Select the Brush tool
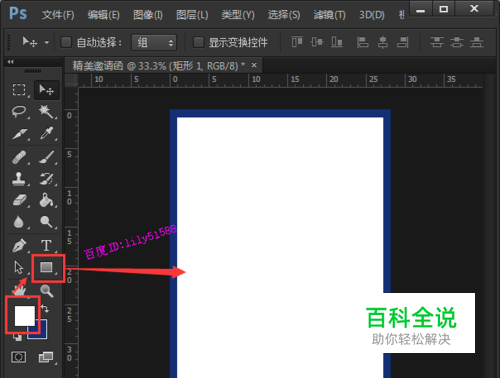Image resolution: width=500 pixels, height=378 pixels. pyautogui.click(x=47, y=157)
